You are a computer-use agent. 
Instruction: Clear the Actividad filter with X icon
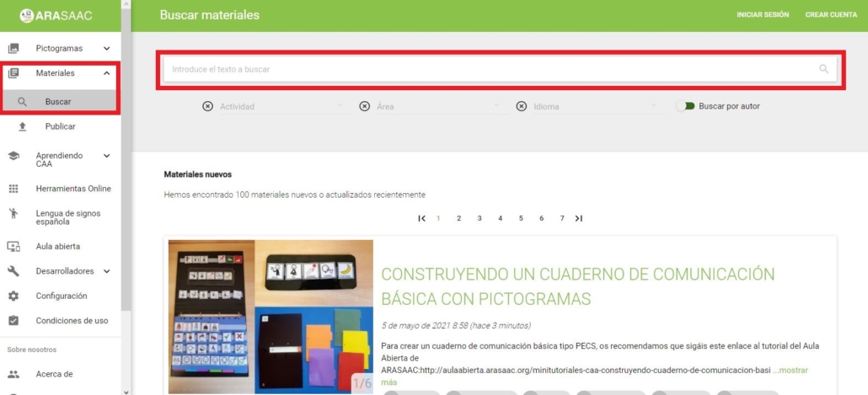(207, 106)
